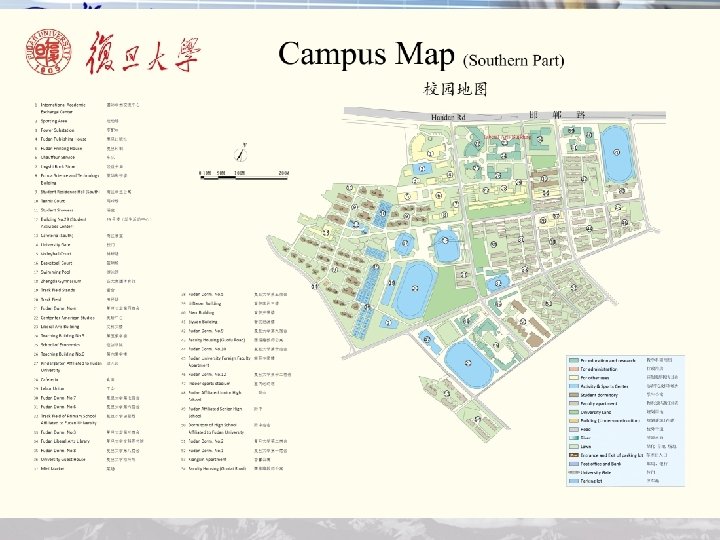The image size is (720, 540).
Task: Click the blue oval track by Handan Rd
Action: point(617,154)
